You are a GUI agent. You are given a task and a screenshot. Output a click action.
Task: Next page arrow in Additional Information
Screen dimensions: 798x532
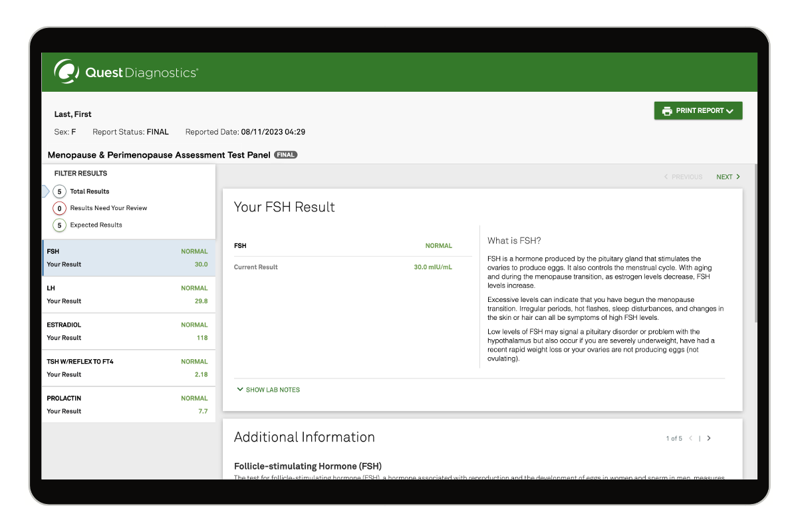[x=709, y=438]
